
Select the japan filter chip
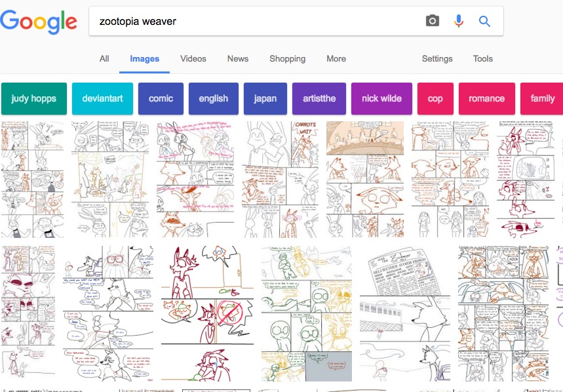pos(265,98)
